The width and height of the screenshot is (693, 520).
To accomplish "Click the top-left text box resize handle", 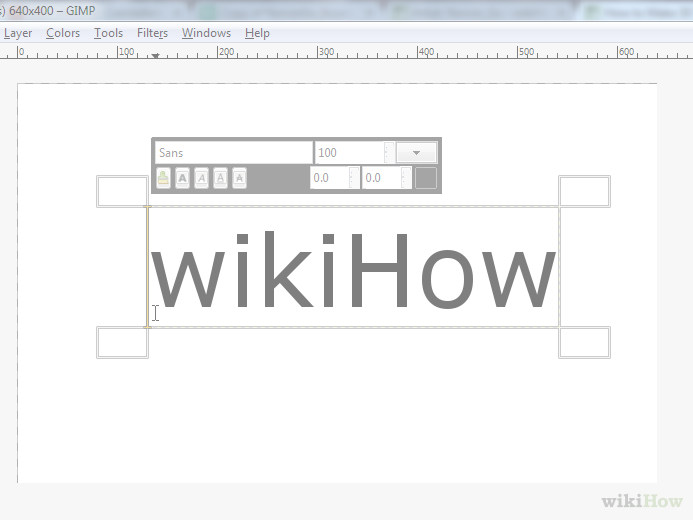I will (122, 191).
